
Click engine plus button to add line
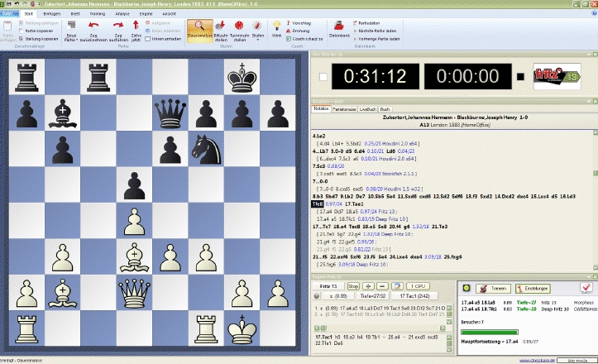click(368, 286)
